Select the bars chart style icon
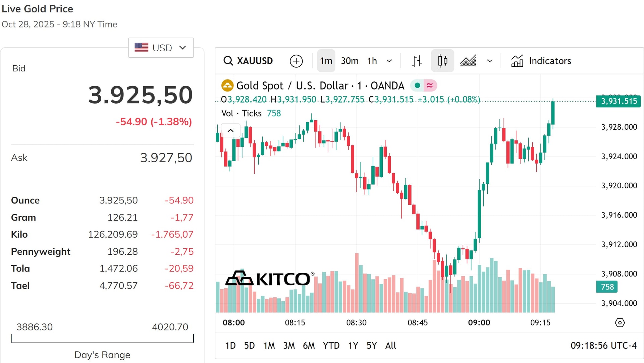 click(417, 61)
